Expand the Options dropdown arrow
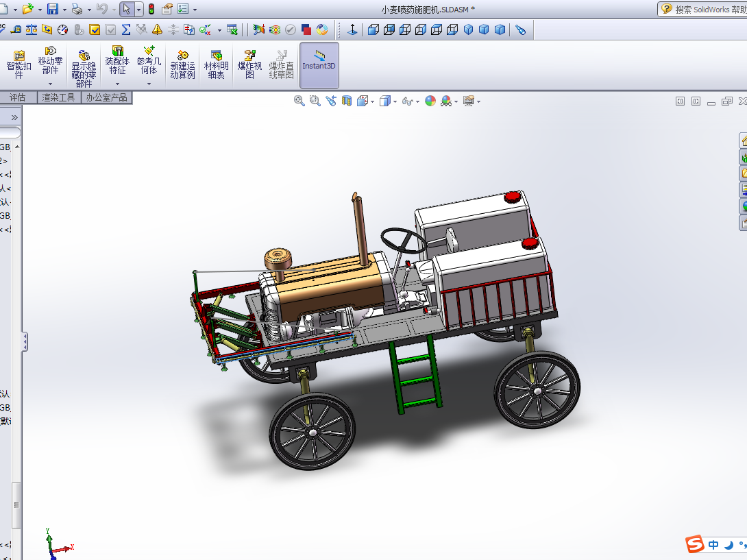This screenshot has width=747, height=560. pos(195,10)
